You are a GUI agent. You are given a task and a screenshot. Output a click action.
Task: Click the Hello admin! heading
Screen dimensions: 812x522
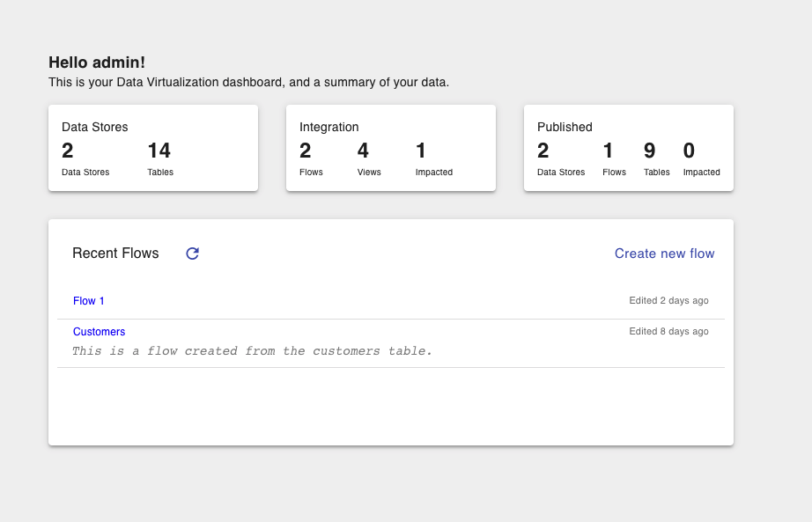[x=97, y=62]
